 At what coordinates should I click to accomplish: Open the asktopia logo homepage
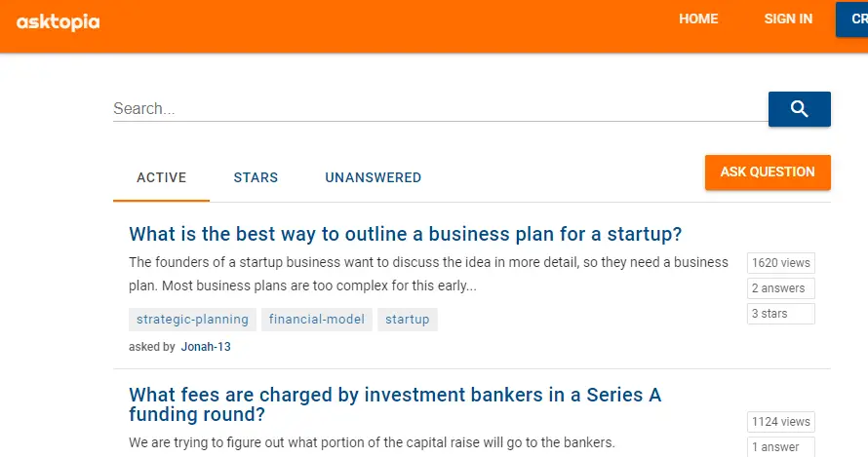59,22
